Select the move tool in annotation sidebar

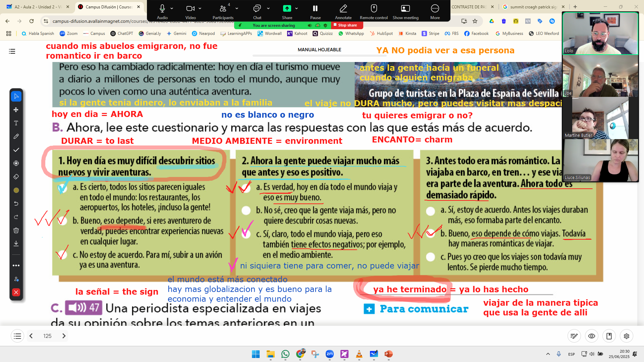(16, 110)
